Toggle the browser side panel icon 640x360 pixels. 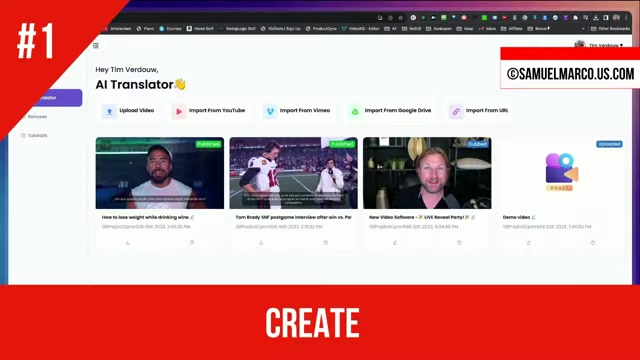click(x=606, y=18)
